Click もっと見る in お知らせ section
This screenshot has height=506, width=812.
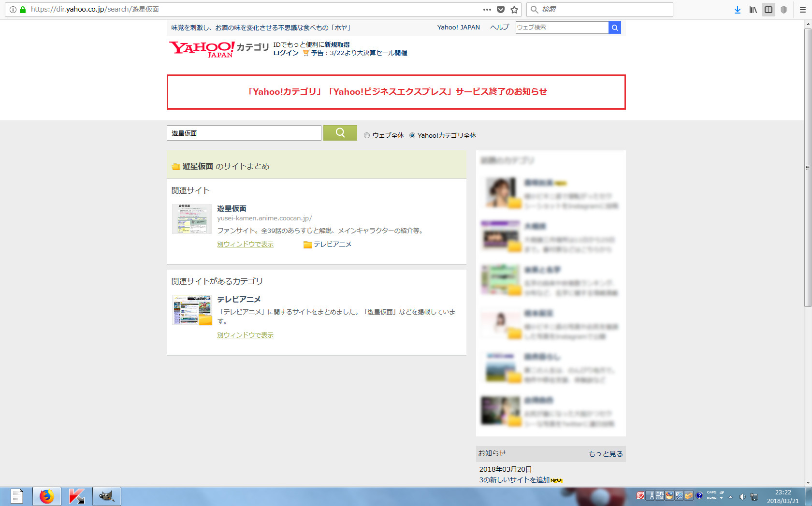606,454
